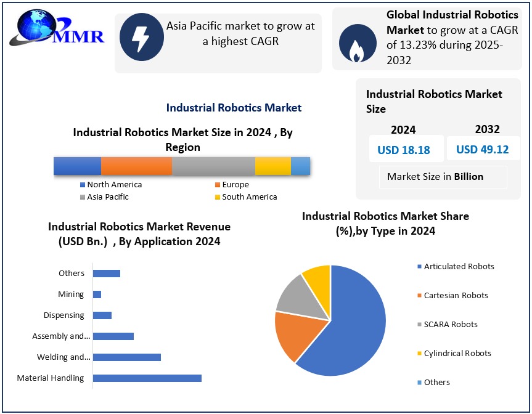Click the USD 18.18 value box
The height and width of the screenshot is (414, 532).
(x=404, y=149)
